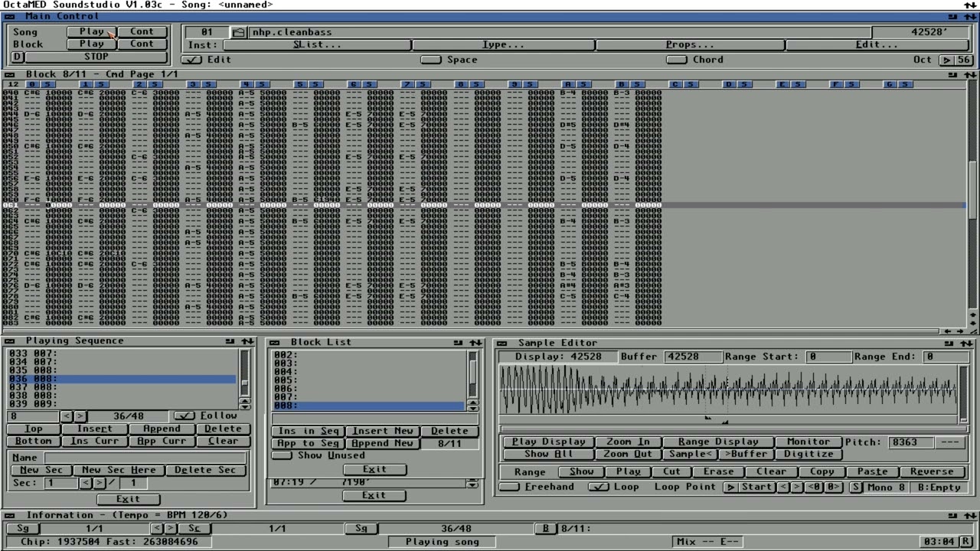Open instrument file requester folder icon

[x=239, y=32]
